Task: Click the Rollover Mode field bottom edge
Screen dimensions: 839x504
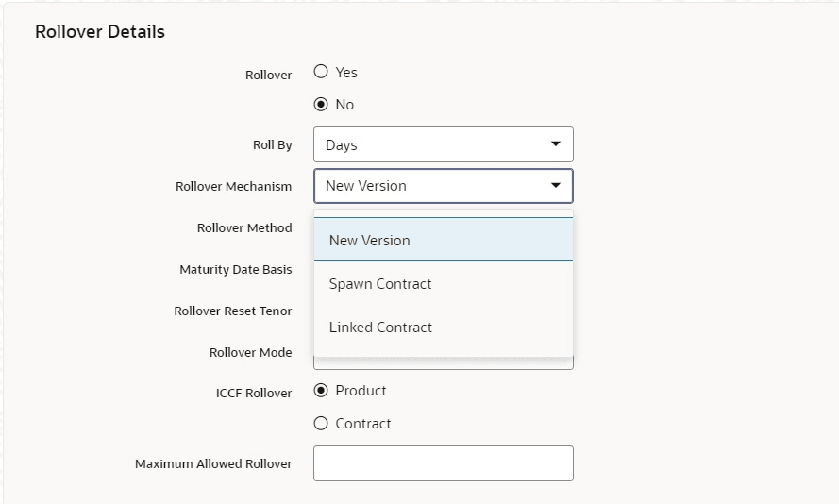Action: 443,363
